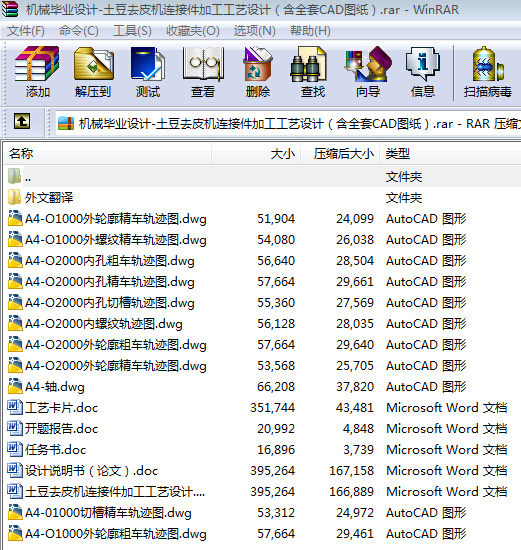This screenshot has height=550, width=521.
Task: Click packed size value 3,739
Action: 358,449
